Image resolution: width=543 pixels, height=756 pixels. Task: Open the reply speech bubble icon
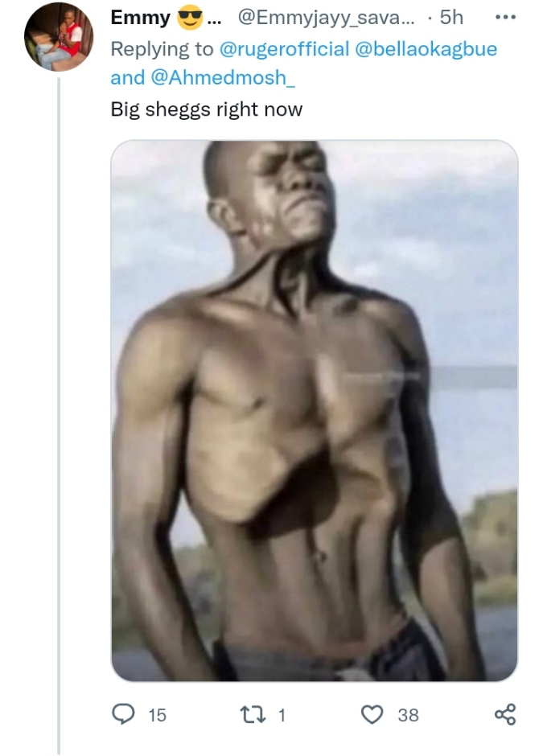click(x=125, y=714)
